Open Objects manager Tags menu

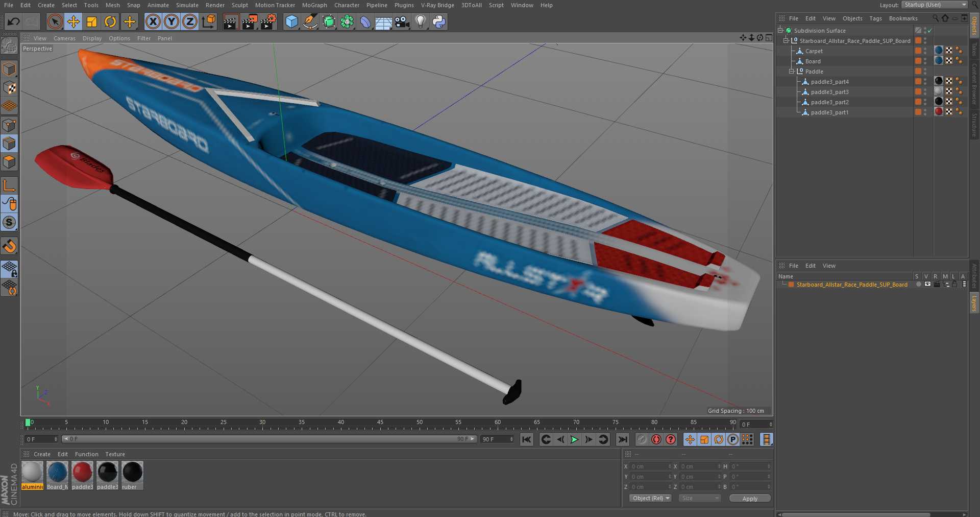(x=875, y=18)
